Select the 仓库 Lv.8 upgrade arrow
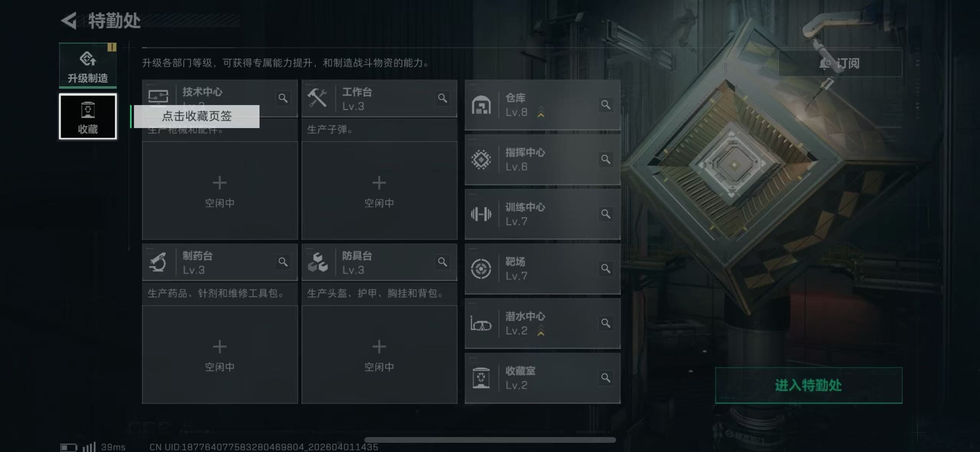This screenshot has width=980, height=452. tap(541, 112)
